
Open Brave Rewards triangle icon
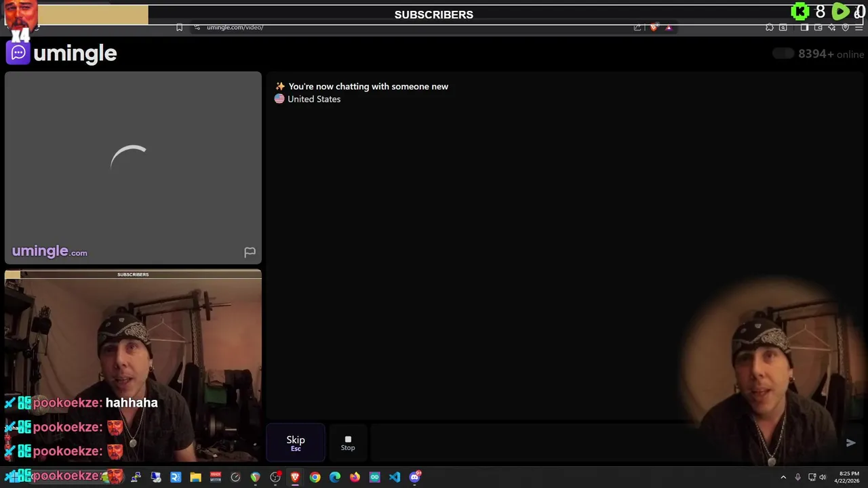[669, 28]
